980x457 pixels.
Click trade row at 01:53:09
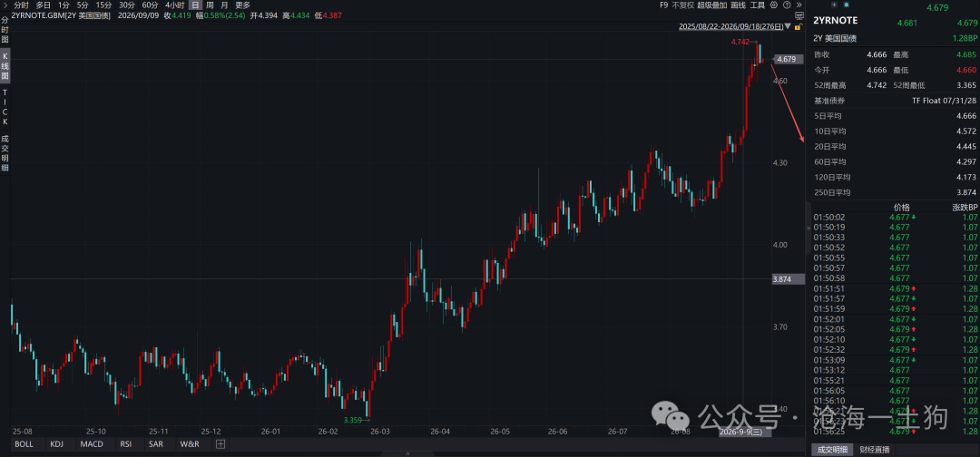tap(895, 360)
